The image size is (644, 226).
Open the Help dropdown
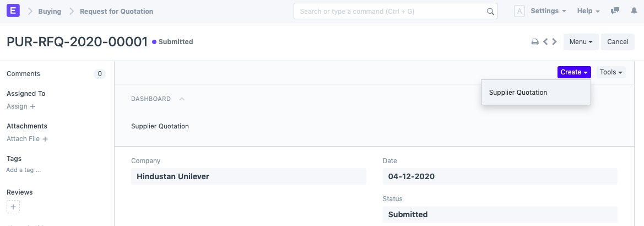[x=588, y=11]
